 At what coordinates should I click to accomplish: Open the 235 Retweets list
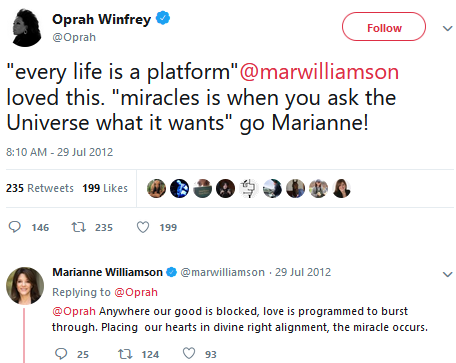[x=40, y=188]
